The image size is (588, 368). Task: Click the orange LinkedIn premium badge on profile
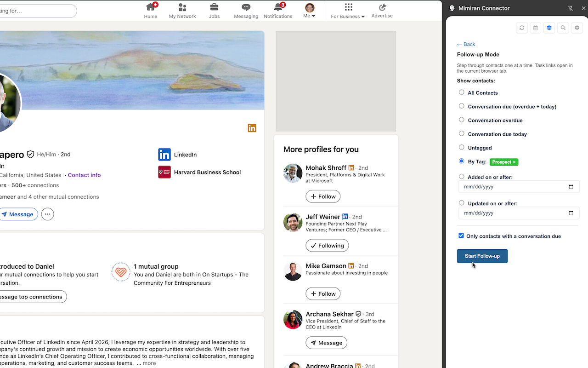click(252, 128)
